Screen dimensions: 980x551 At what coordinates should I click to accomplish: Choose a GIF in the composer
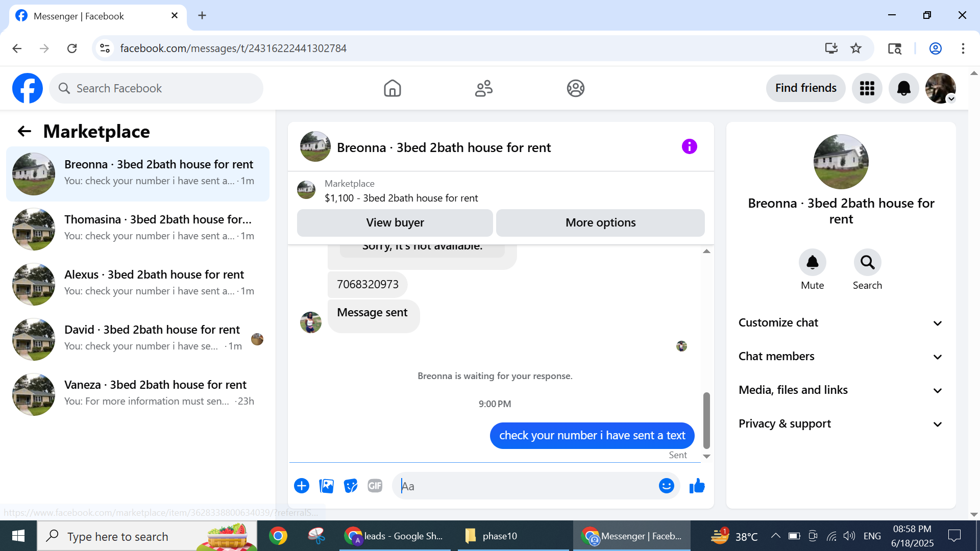point(375,486)
